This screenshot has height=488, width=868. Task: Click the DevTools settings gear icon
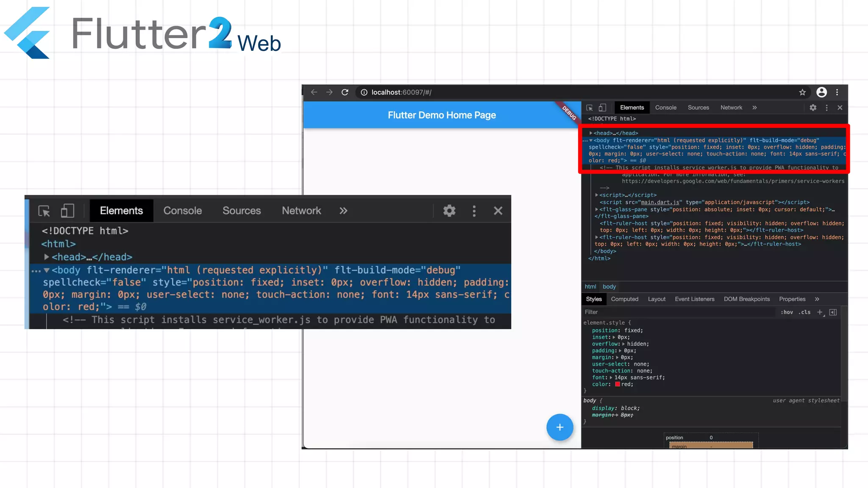(813, 108)
